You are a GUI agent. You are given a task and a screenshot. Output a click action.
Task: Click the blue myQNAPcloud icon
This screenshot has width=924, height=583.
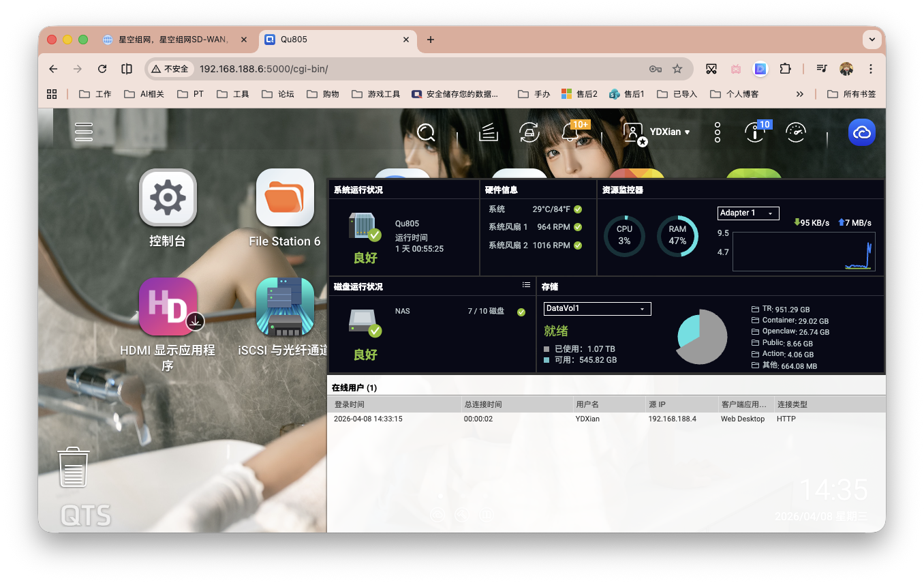(x=861, y=132)
